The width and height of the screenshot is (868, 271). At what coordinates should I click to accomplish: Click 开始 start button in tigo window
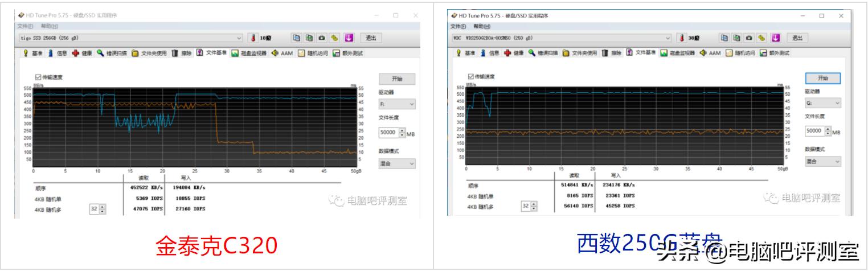[x=397, y=79]
